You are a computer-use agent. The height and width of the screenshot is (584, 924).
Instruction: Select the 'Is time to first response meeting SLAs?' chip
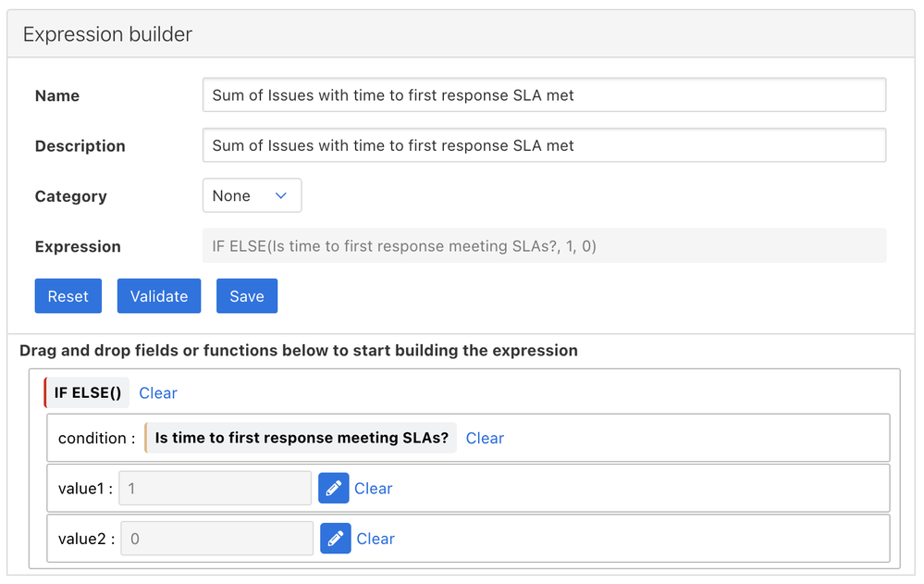pos(302,439)
